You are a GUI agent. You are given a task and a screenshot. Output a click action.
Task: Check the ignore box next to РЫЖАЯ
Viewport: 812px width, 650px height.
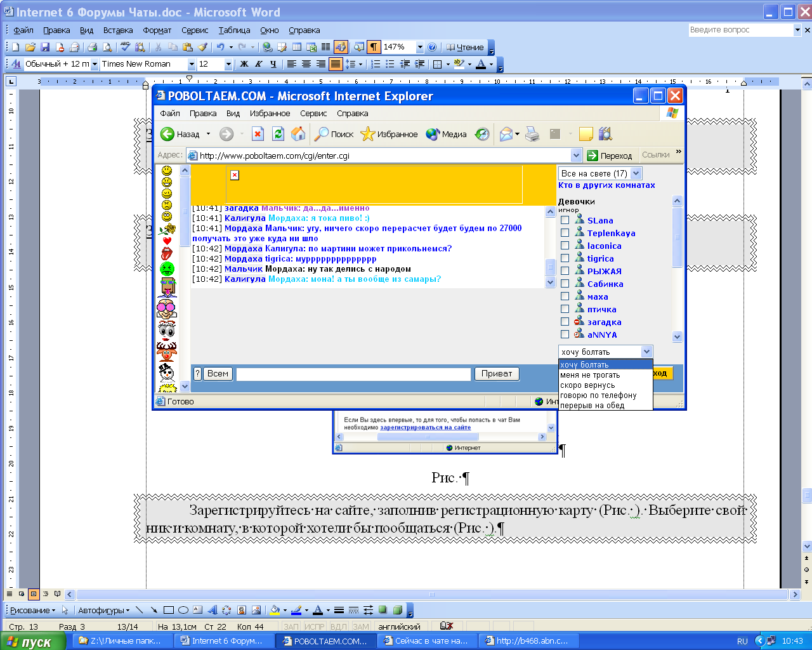[565, 271]
